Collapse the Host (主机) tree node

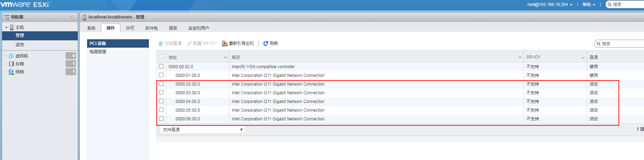(x=6, y=27)
